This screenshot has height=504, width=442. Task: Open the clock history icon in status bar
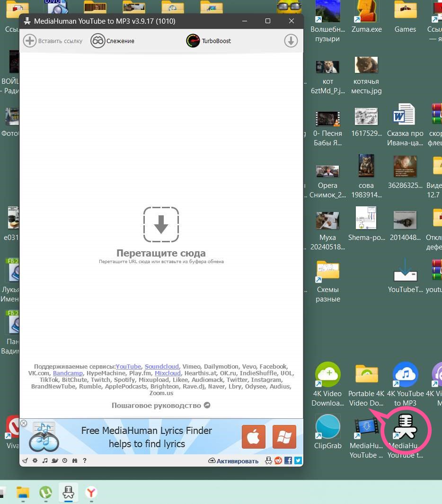point(65,460)
